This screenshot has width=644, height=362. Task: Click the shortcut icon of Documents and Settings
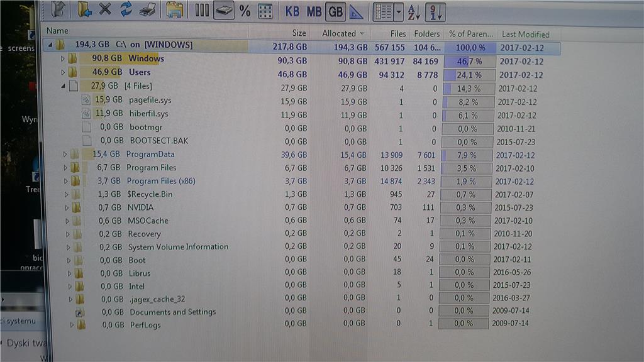79,313
